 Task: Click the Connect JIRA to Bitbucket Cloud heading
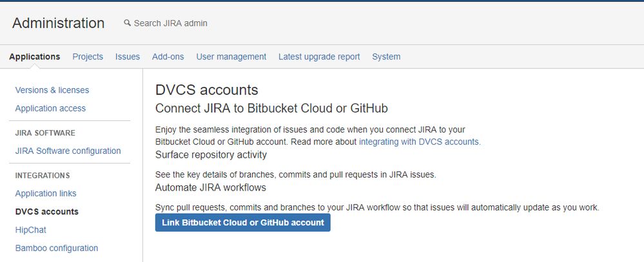(271, 108)
